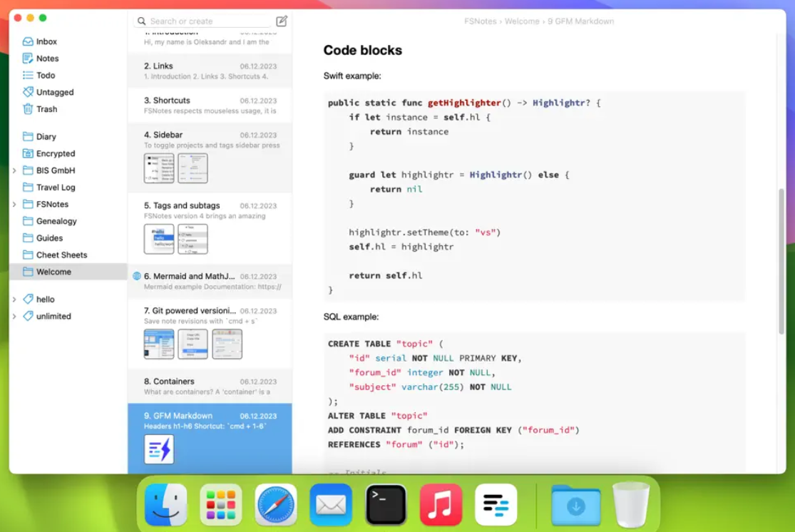This screenshot has height=532, width=795.
Task: Click the search magnifier icon
Action: coord(141,21)
